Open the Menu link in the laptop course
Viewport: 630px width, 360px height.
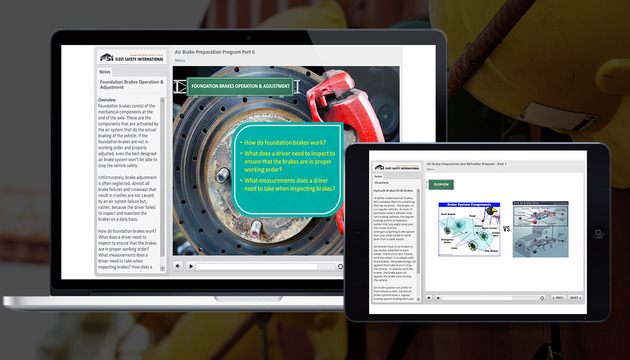180,60
